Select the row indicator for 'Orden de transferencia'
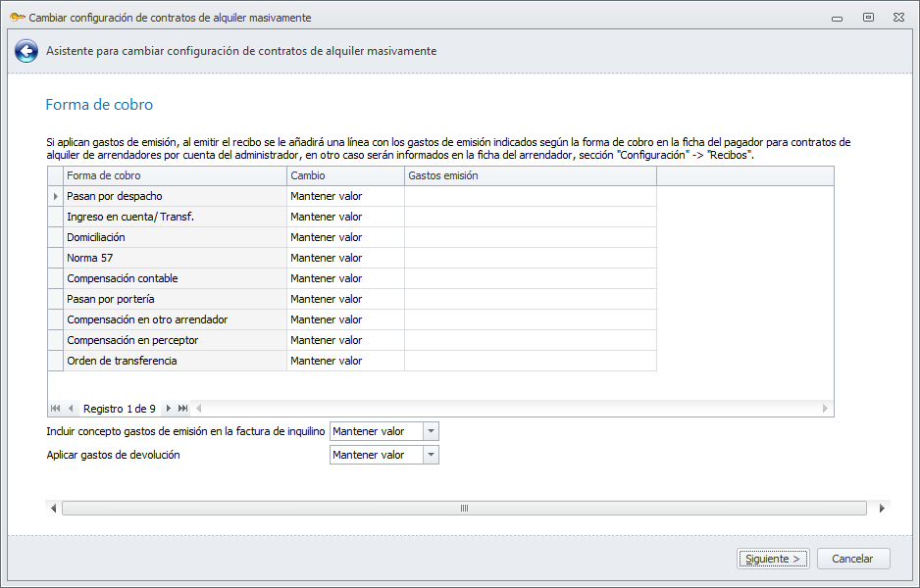 (x=55, y=361)
